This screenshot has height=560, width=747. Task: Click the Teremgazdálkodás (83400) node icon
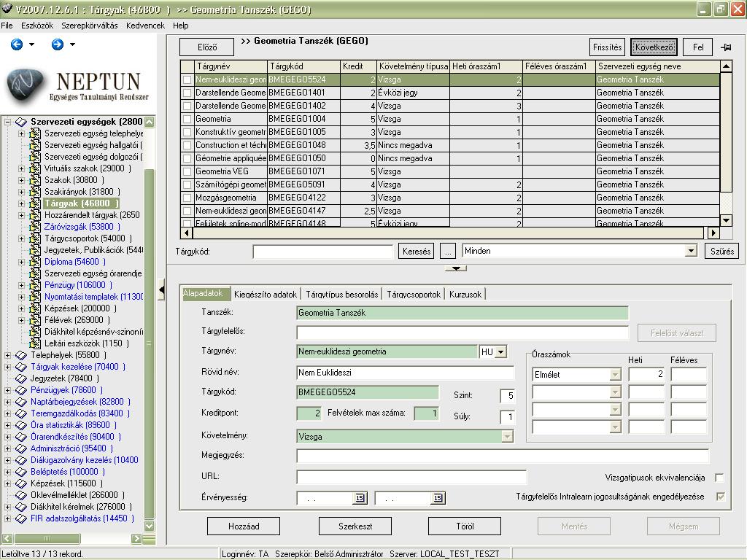point(21,414)
